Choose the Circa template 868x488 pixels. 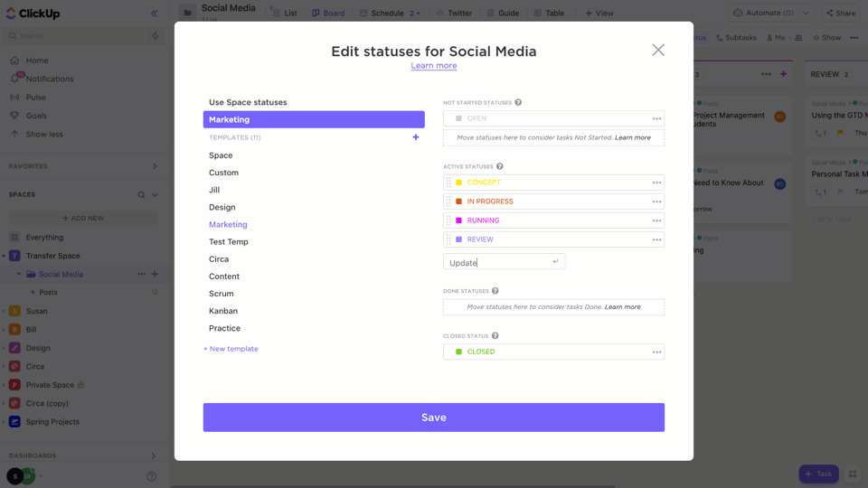tap(219, 259)
